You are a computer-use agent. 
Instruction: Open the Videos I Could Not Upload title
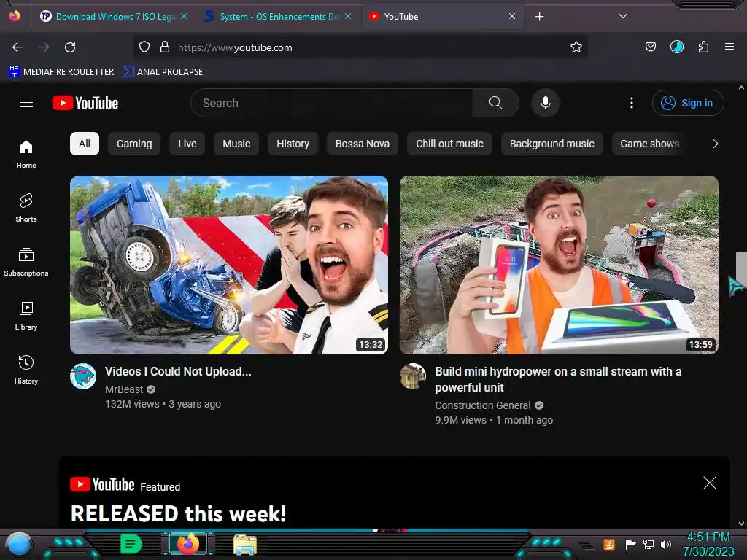tap(178, 371)
